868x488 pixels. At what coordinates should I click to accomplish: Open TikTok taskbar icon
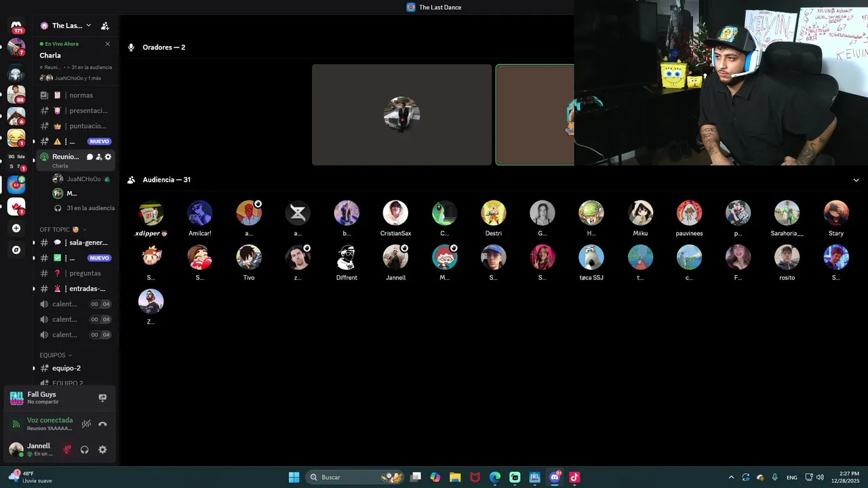click(x=574, y=477)
